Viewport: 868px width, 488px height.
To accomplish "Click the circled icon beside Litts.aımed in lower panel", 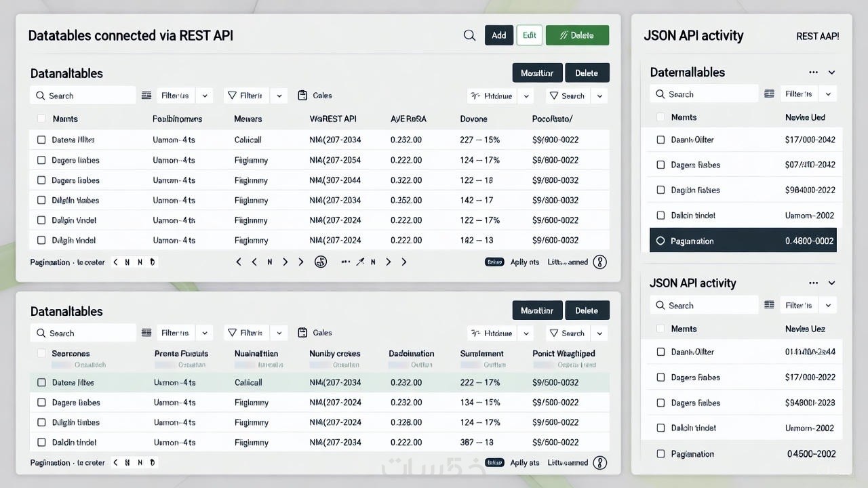I will click(x=599, y=463).
